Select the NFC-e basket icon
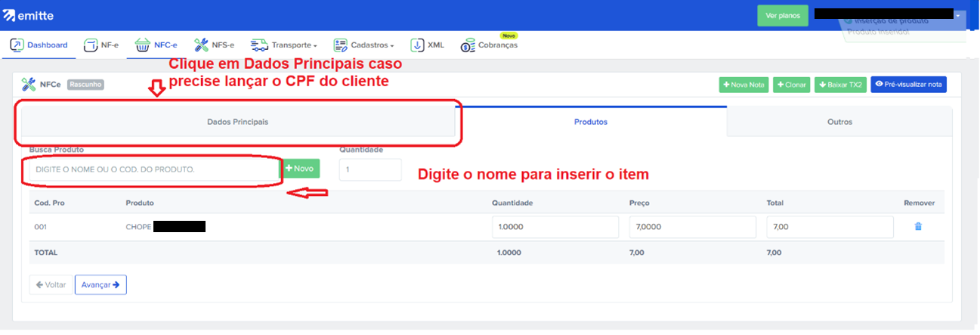The height and width of the screenshot is (335, 980). [x=143, y=45]
